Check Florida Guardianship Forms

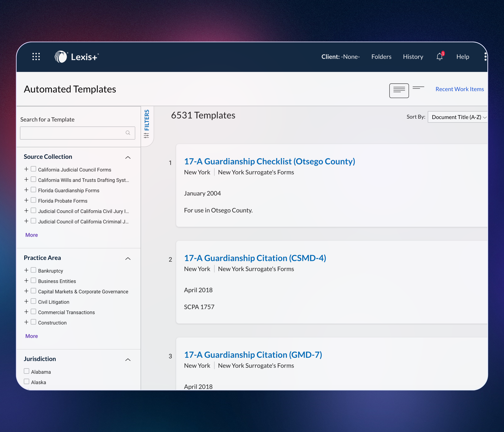pos(34,190)
